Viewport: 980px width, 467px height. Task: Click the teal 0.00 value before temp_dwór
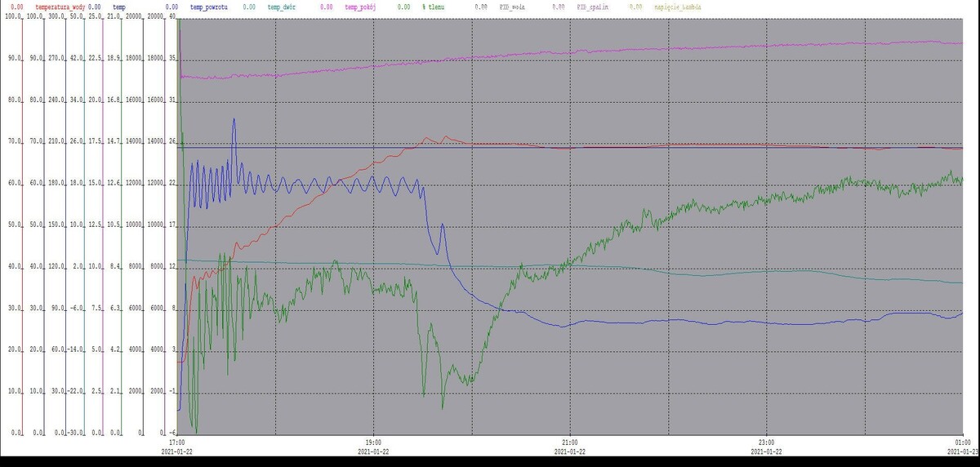pyautogui.click(x=249, y=7)
